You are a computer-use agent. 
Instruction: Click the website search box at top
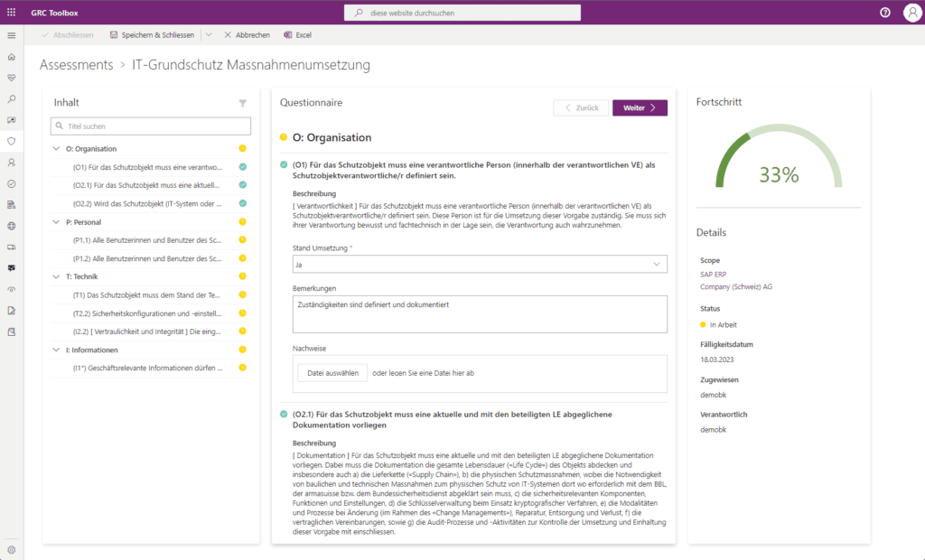(x=462, y=13)
